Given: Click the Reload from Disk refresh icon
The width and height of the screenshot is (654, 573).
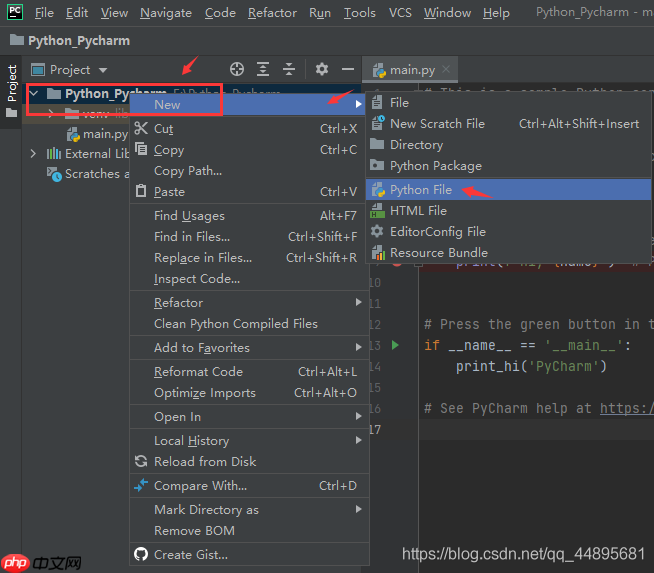Looking at the screenshot, I should click(141, 461).
